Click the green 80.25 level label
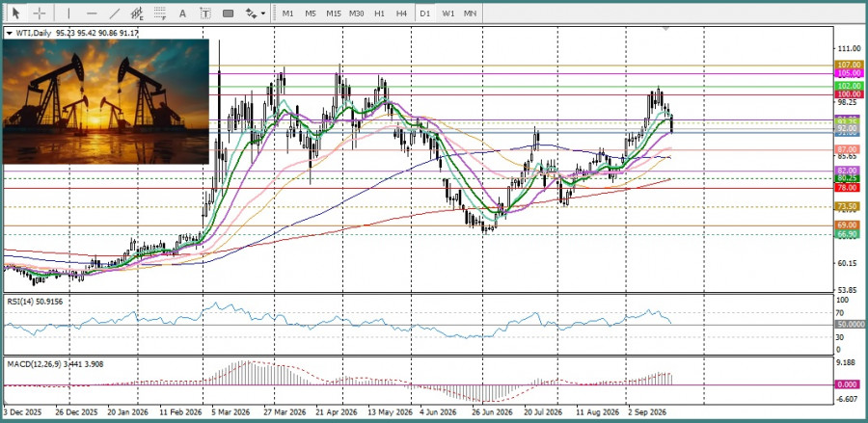 click(849, 178)
